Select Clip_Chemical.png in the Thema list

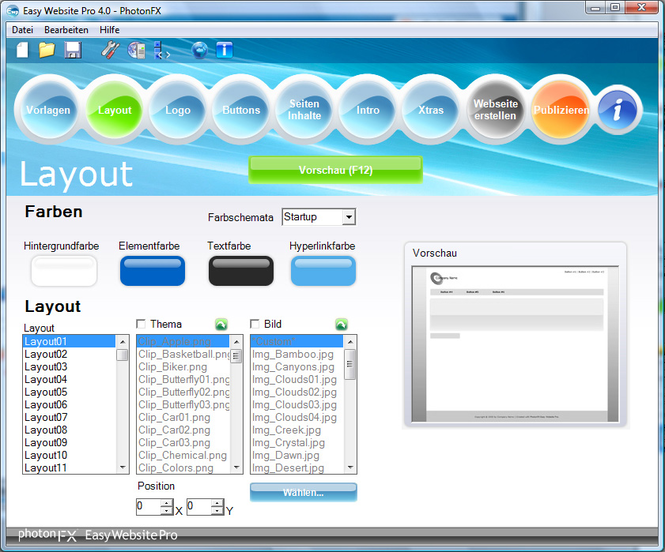(x=183, y=455)
